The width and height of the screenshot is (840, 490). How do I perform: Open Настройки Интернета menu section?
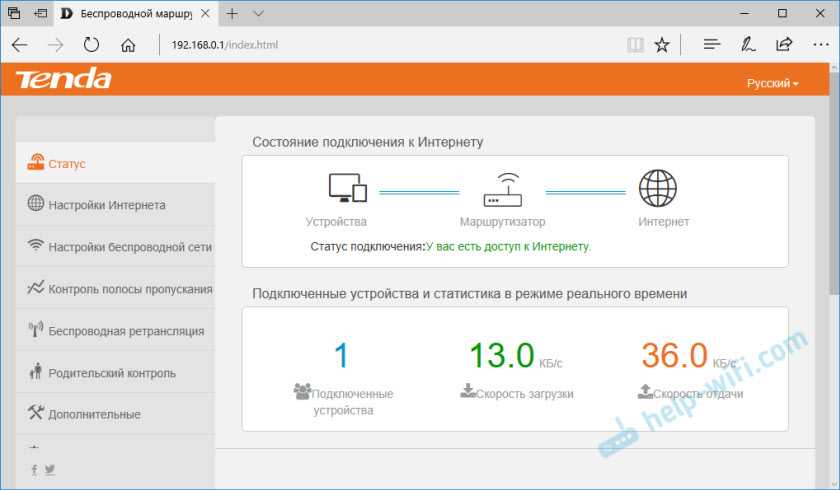pos(107,205)
